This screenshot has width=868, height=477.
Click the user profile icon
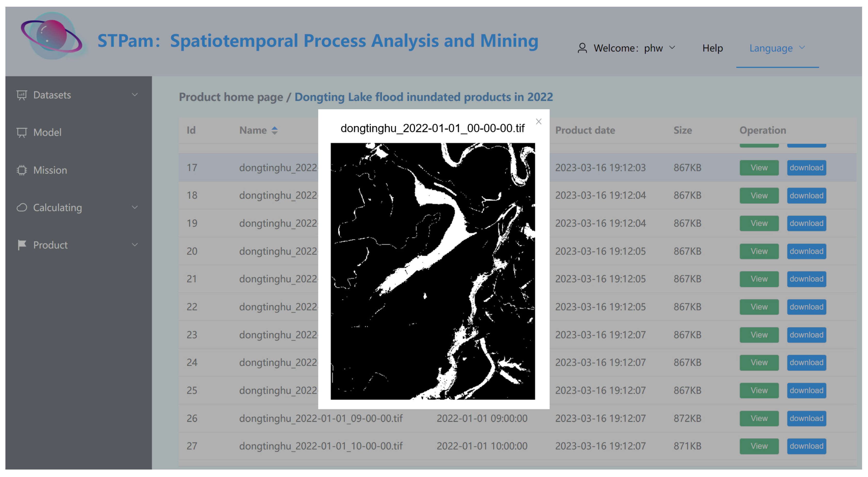(x=582, y=48)
